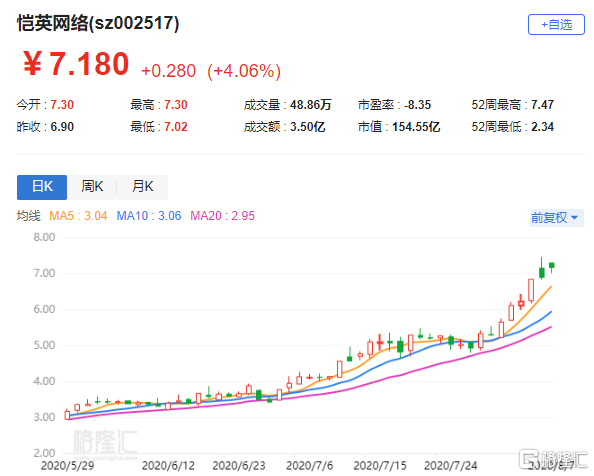The height and width of the screenshot is (476, 594).
Task: Click the 7.00 y-axis label
Action: click(44, 273)
